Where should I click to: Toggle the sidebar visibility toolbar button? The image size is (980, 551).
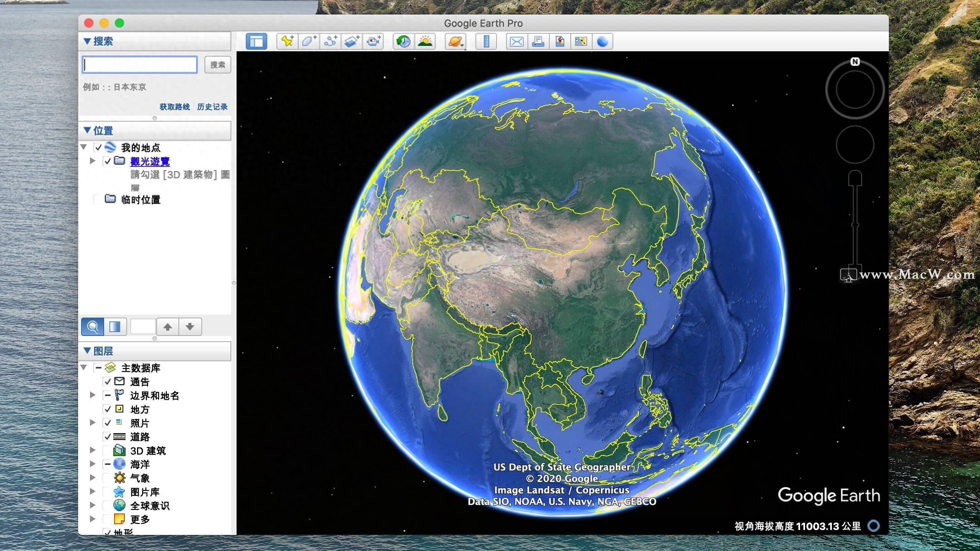(256, 41)
